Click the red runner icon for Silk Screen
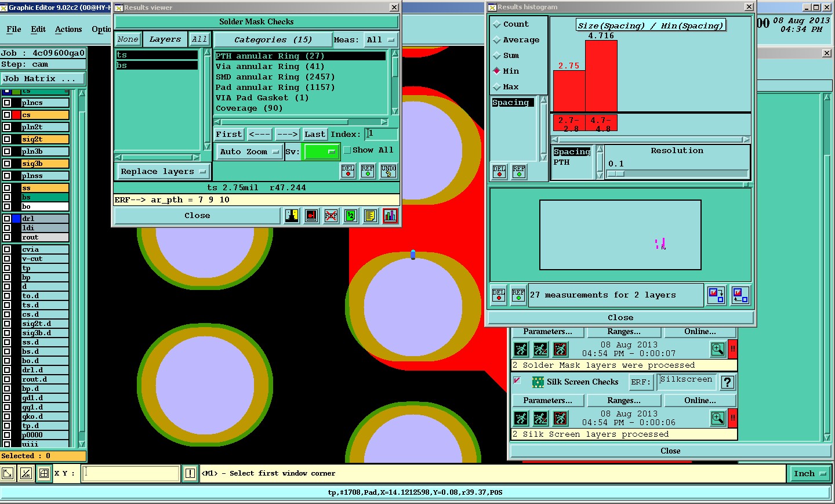Viewport: 835px width, 504px height. tap(560, 418)
